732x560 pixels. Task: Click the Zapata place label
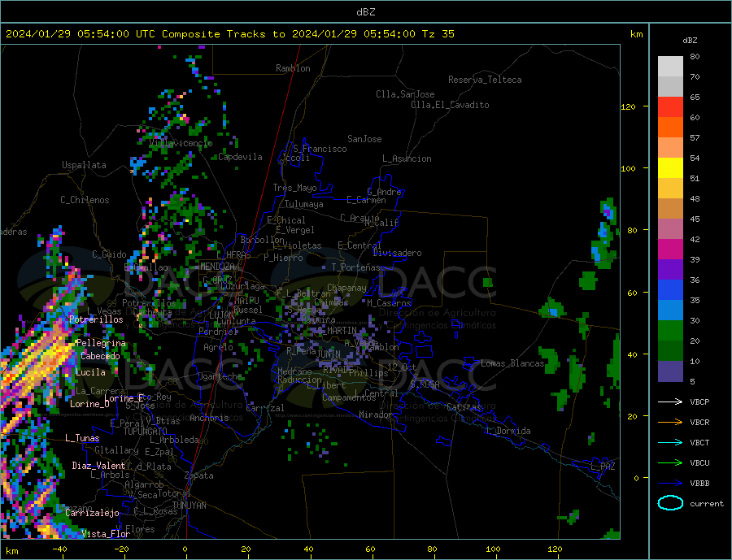coord(199,476)
